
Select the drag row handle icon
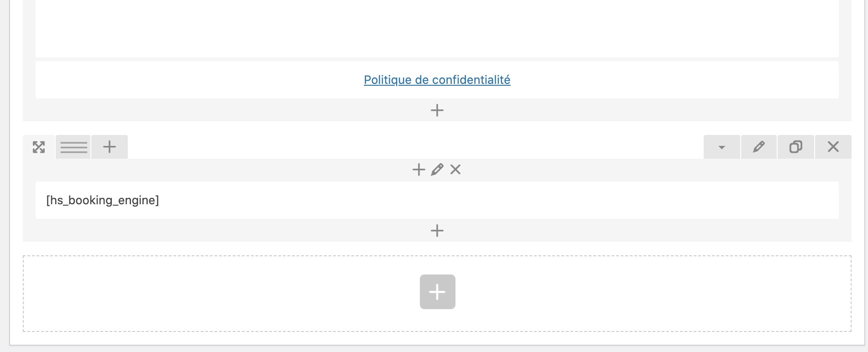click(x=39, y=147)
